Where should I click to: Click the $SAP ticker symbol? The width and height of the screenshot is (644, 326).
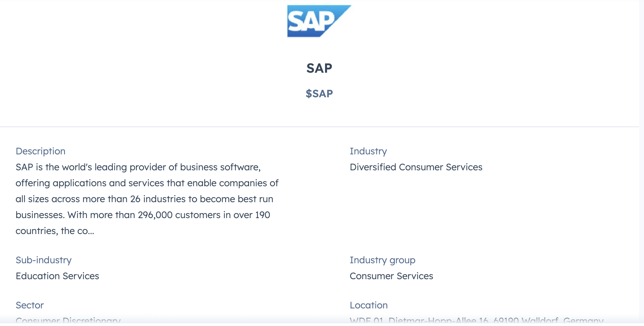pos(319,94)
